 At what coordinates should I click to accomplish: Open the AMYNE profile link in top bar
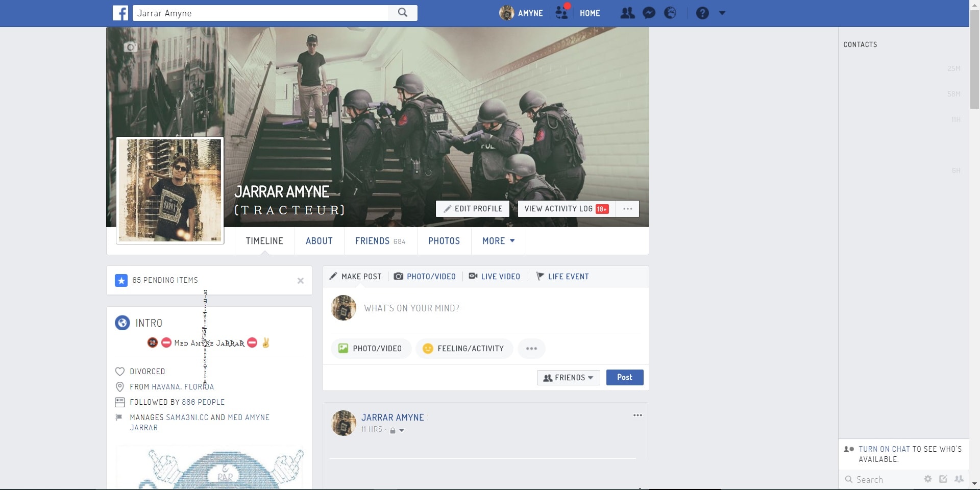[521, 13]
